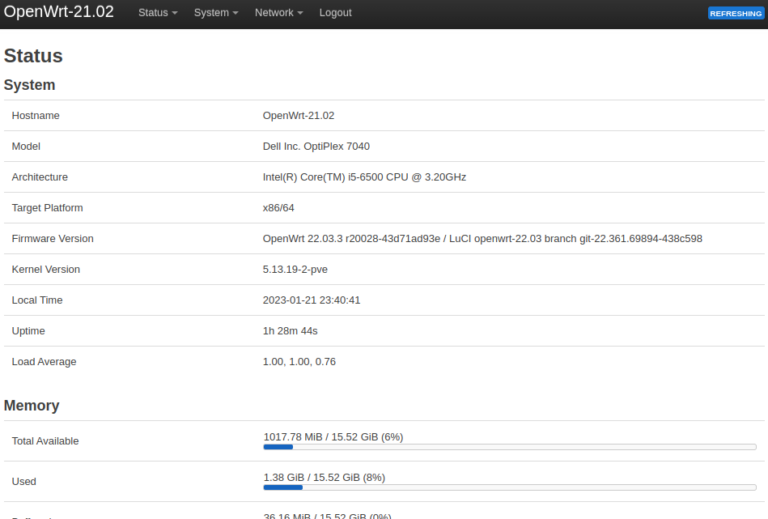
Task: Click the Status page heading
Action: (x=33, y=56)
